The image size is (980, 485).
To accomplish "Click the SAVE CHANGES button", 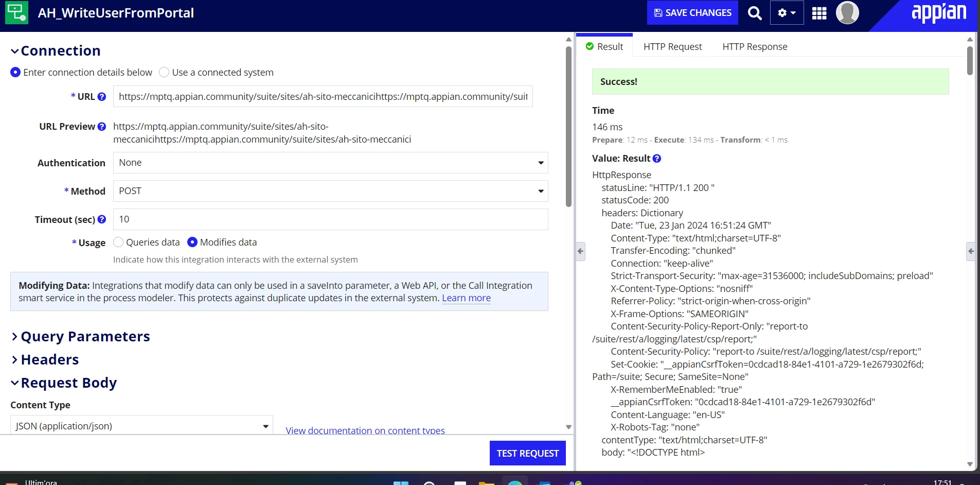I will pyautogui.click(x=692, y=13).
